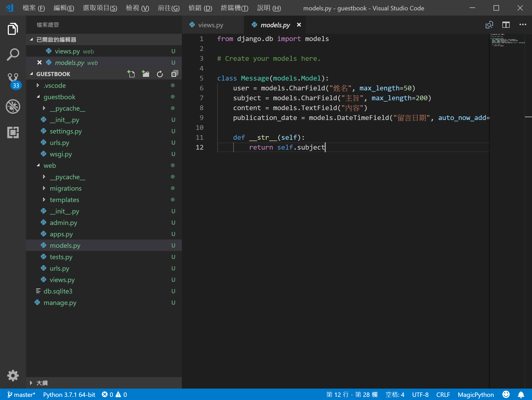532x400 pixels.
Task: Refresh the explorer file tree
Action: (160, 74)
